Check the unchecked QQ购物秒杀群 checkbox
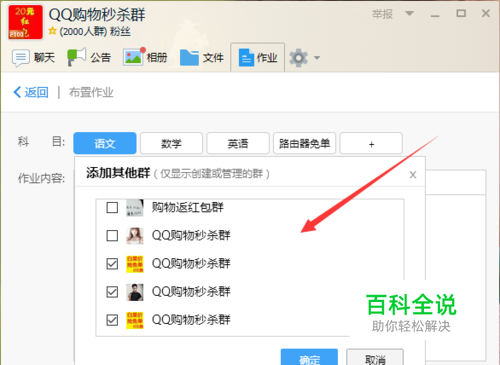 (112, 235)
